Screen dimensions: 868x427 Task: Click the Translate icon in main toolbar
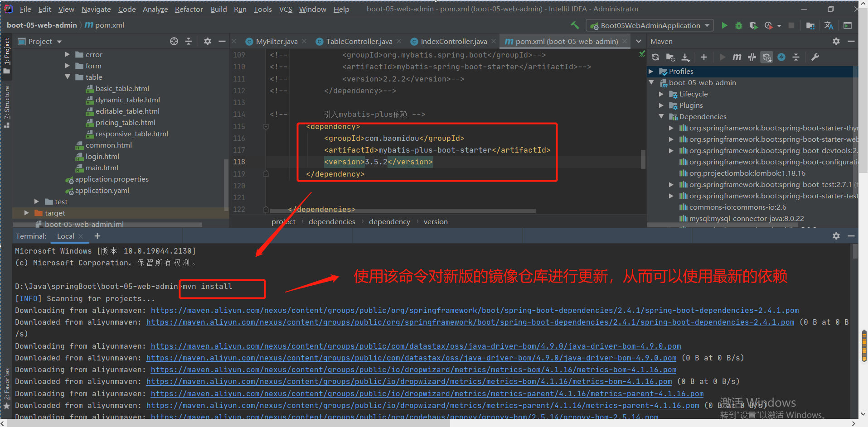click(x=829, y=25)
